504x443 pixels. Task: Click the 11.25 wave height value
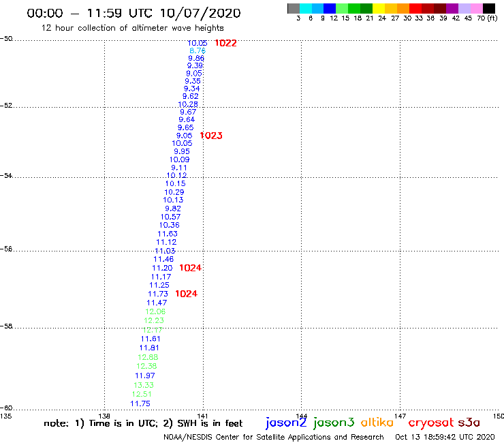[x=159, y=285]
